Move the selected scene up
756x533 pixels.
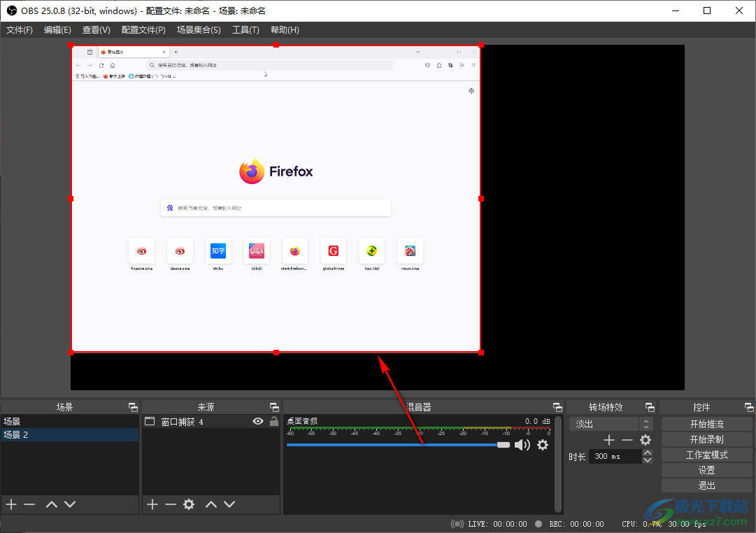click(x=52, y=504)
